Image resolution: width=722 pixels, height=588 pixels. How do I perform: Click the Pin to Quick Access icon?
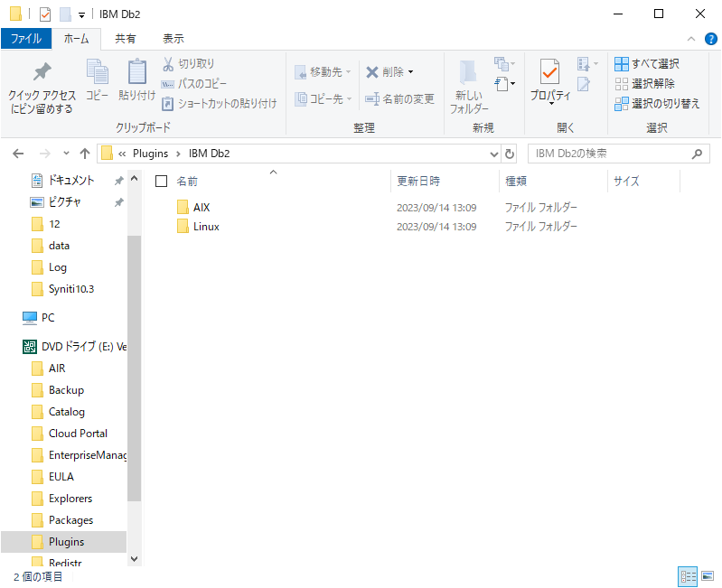tap(42, 73)
